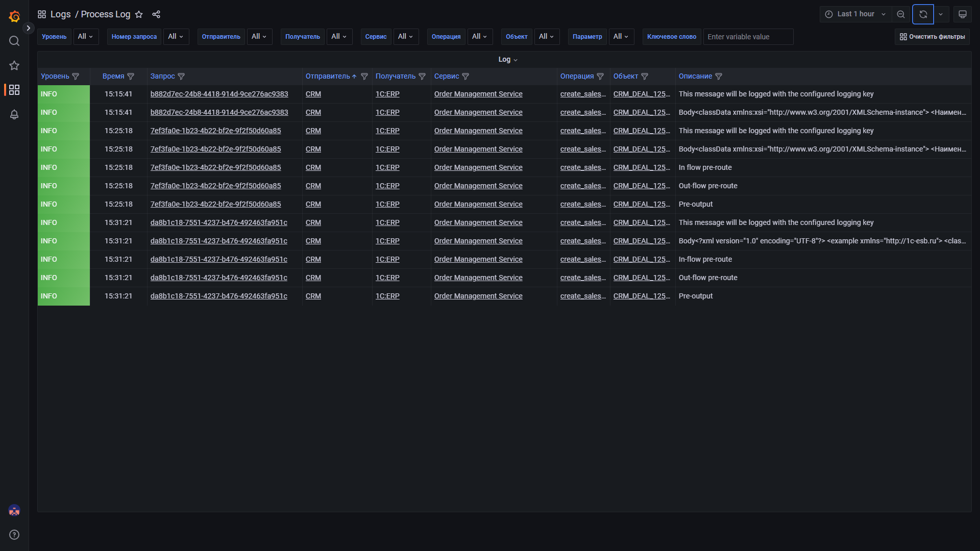This screenshot has width=980, height=551.
Task: Open da8b1c18 request link in In-flow pre-route row
Action: click(218, 260)
